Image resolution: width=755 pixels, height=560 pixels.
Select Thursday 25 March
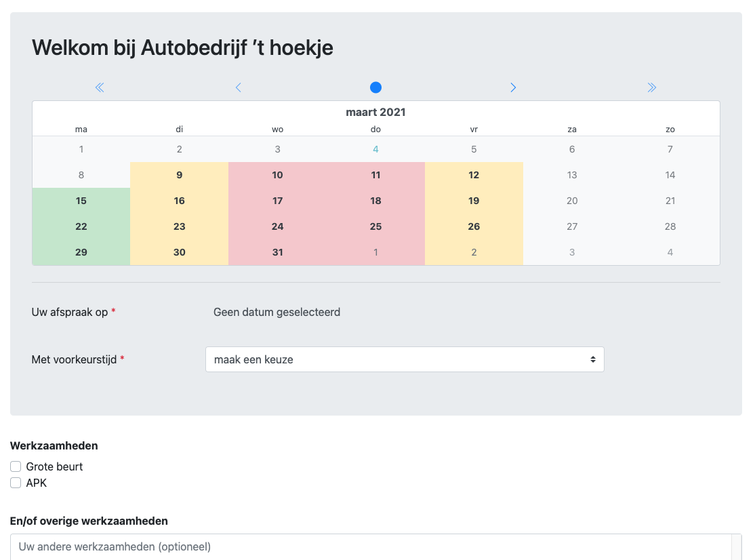375,226
